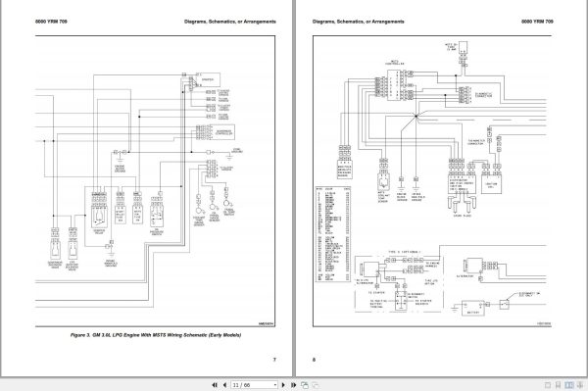588x391 pixels.
Task: Switch to single page view
Action: pyautogui.click(x=548, y=385)
